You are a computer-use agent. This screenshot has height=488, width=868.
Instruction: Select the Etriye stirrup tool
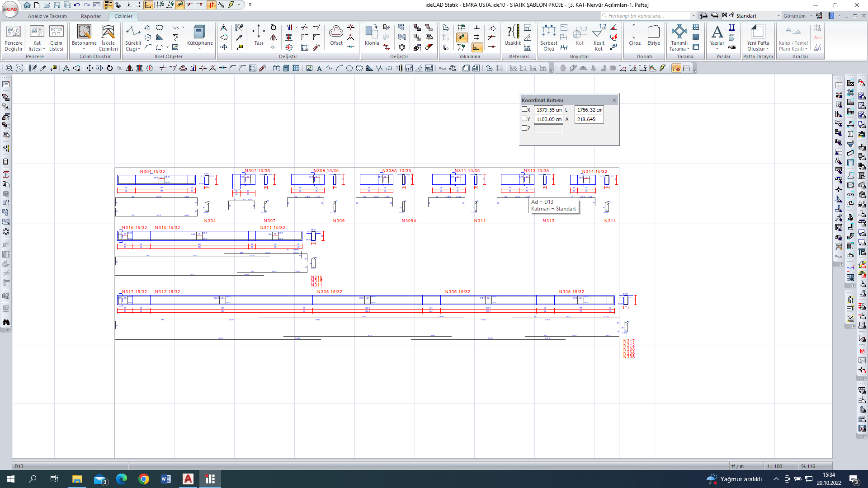click(x=653, y=35)
